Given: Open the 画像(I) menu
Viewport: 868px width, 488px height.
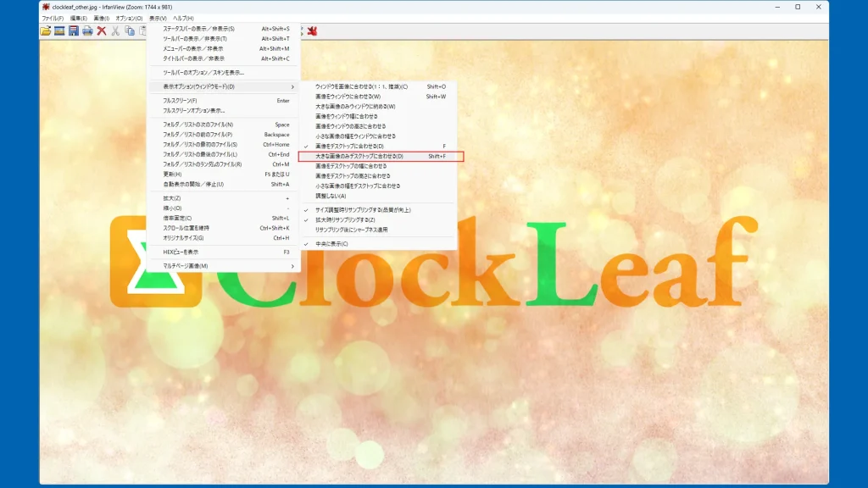Looking at the screenshot, I should point(102,19).
